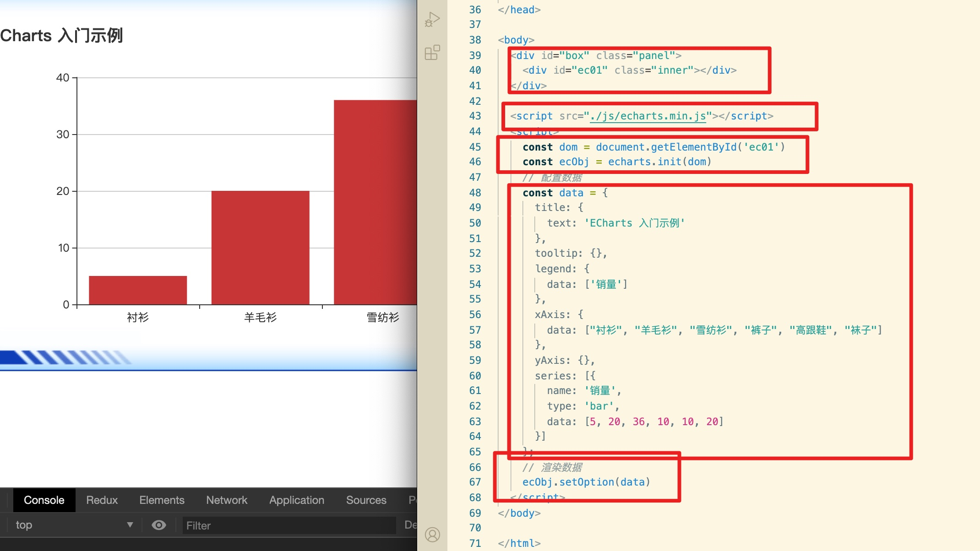
Task: Click the y-axis value 30
Action: 63,135
